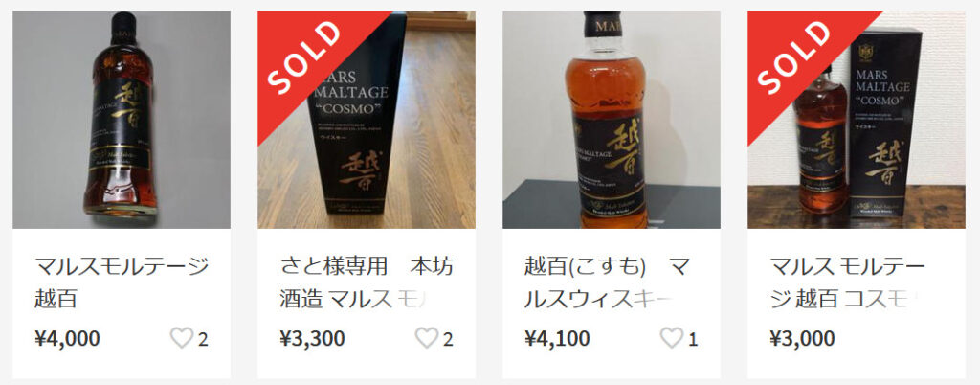Screen dimensions: 980x385
Task: Tap heart icon on ¥3,300 listing
Action: (x=427, y=338)
